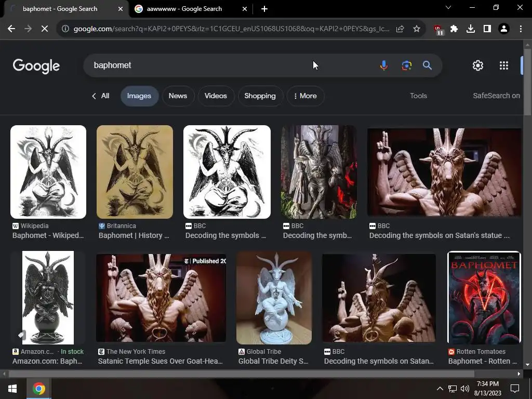
Task: Open New York Times Satanic Temple image
Action: pyautogui.click(x=161, y=298)
